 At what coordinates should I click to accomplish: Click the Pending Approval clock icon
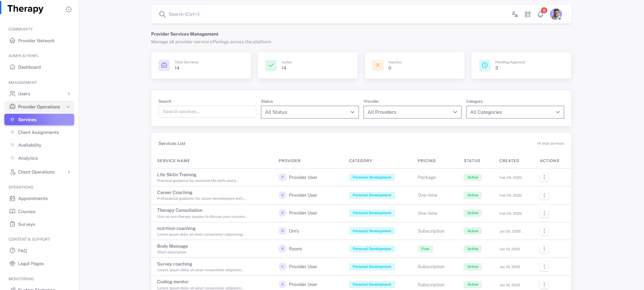pos(485,65)
